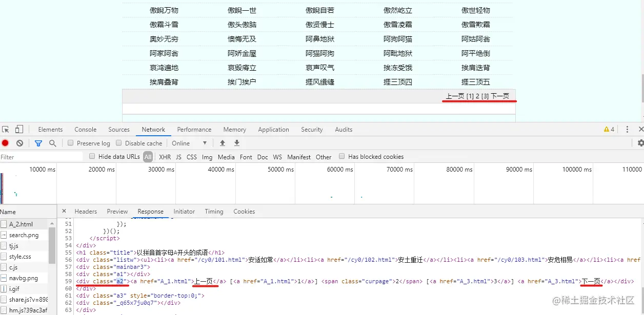Filter requests by Doc

(263, 157)
